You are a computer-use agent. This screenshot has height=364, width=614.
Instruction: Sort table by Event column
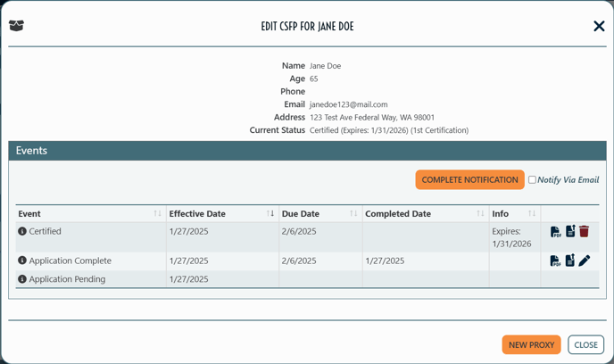point(157,213)
